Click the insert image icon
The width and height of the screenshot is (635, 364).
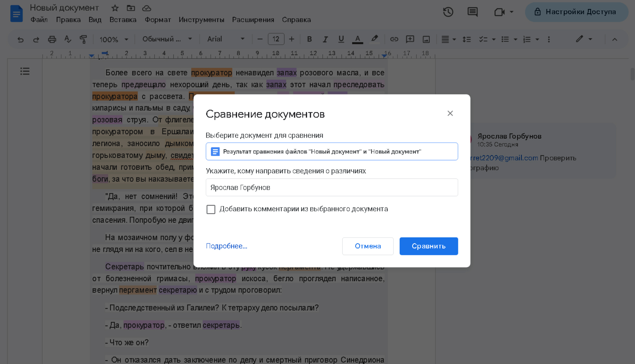(x=426, y=39)
